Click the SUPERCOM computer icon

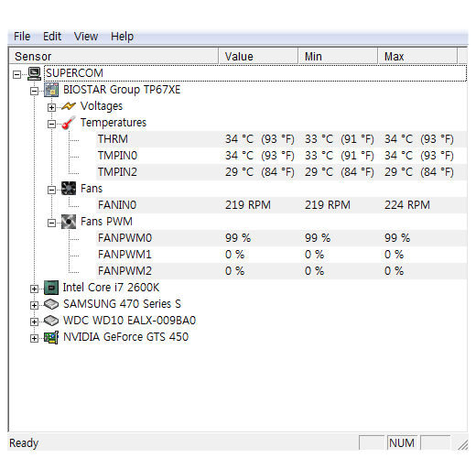pyautogui.click(x=34, y=73)
